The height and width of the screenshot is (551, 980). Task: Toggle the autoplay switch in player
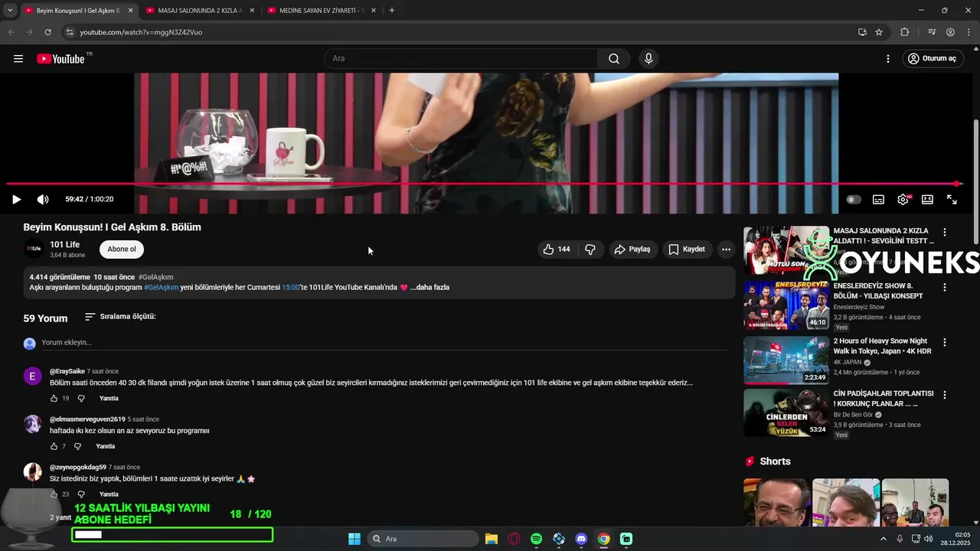point(854,200)
